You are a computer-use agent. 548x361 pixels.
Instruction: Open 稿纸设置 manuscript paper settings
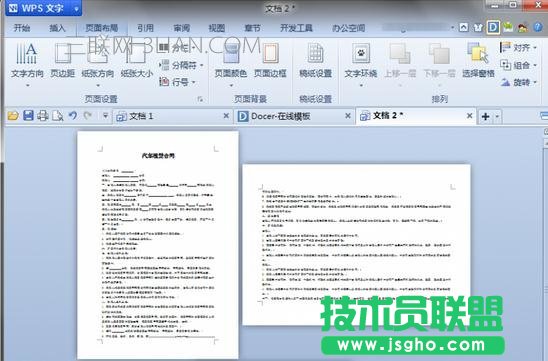(x=315, y=60)
